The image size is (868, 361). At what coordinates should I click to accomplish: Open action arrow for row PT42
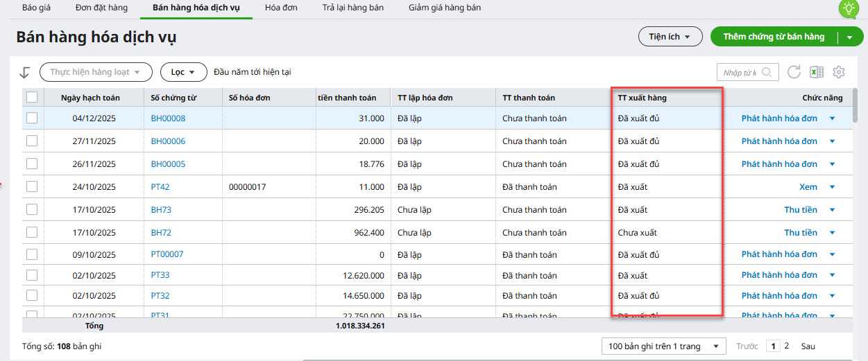click(833, 187)
